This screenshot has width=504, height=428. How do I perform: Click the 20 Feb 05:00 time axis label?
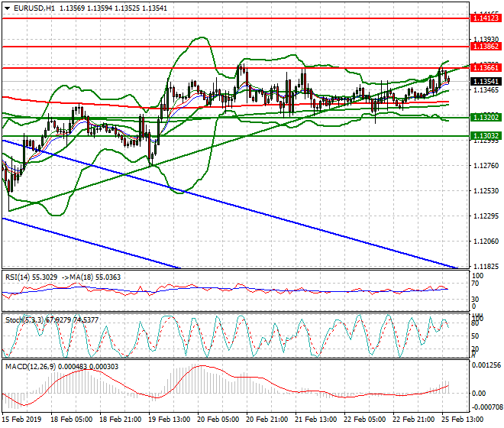(x=218, y=420)
